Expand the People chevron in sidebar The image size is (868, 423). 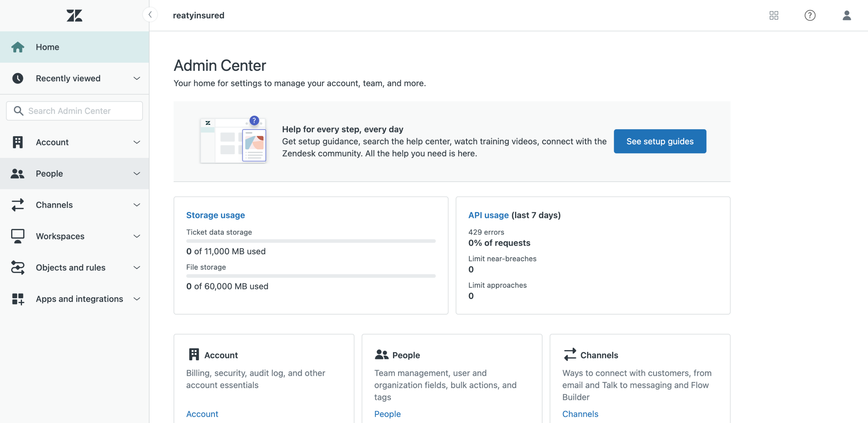tap(137, 174)
